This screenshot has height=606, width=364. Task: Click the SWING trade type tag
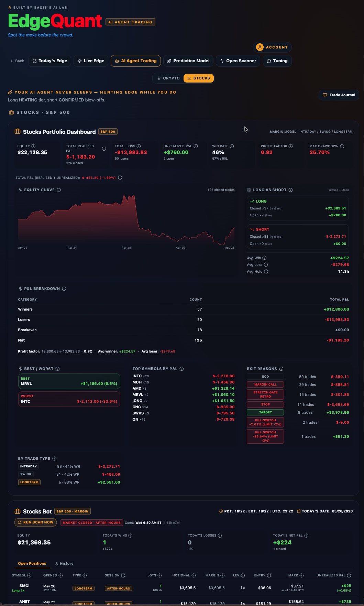tap(26, 474)
